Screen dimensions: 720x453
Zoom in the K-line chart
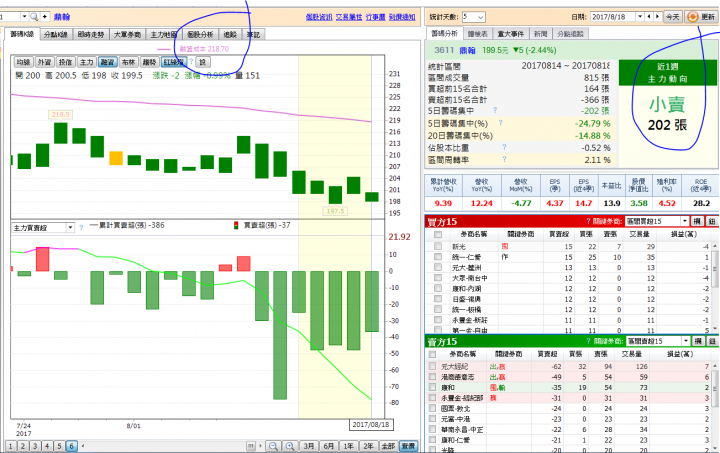point(290,446)
